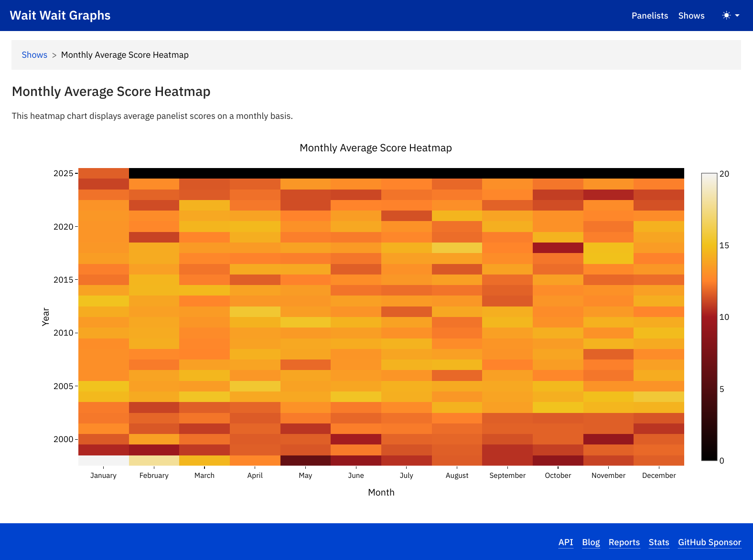Click the sun theme icon
Screen dimensions: 753x560
726,15
